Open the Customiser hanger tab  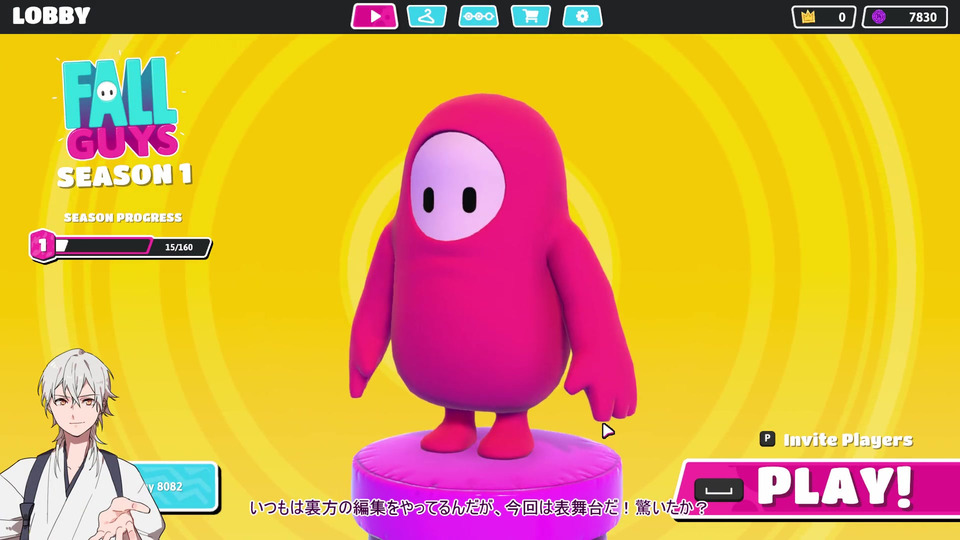pyautogui.click(x=427, y=17)
